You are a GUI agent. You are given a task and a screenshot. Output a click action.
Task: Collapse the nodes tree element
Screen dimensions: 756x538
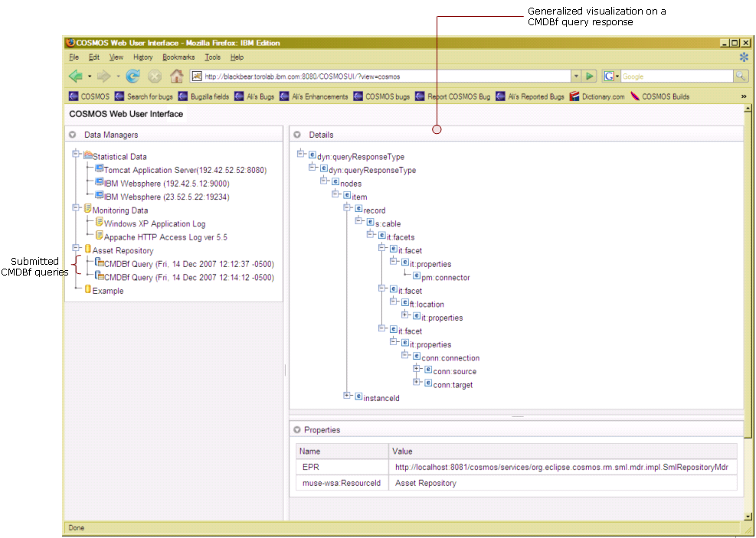(324, 181)
